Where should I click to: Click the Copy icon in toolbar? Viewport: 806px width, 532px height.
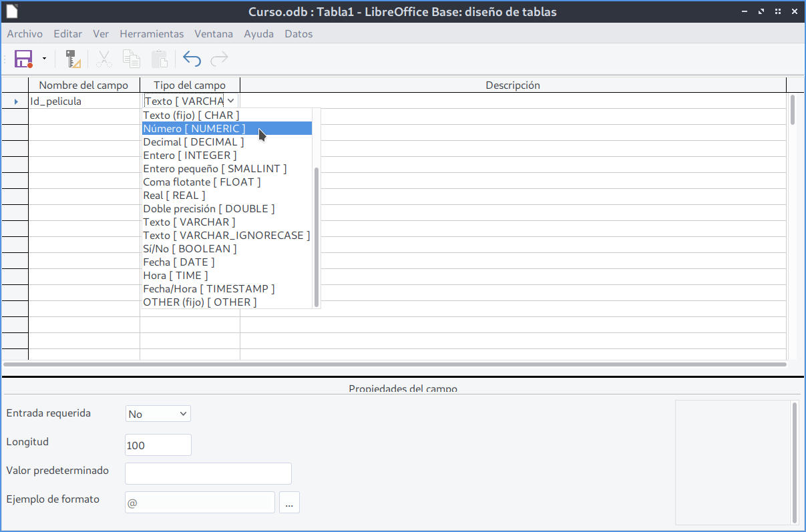pyautogui.click(x=132, y=59)
